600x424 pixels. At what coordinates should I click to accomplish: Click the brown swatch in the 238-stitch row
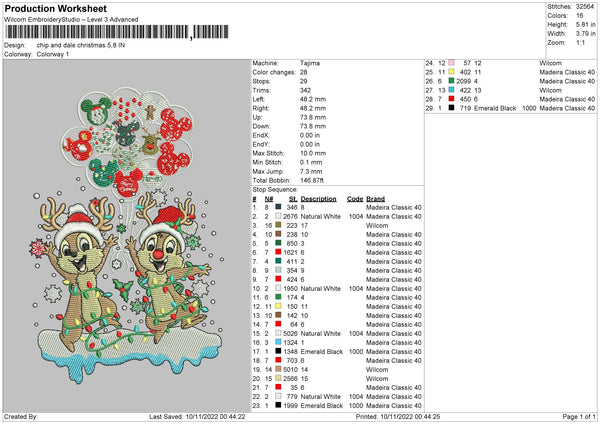coord(278,234)
